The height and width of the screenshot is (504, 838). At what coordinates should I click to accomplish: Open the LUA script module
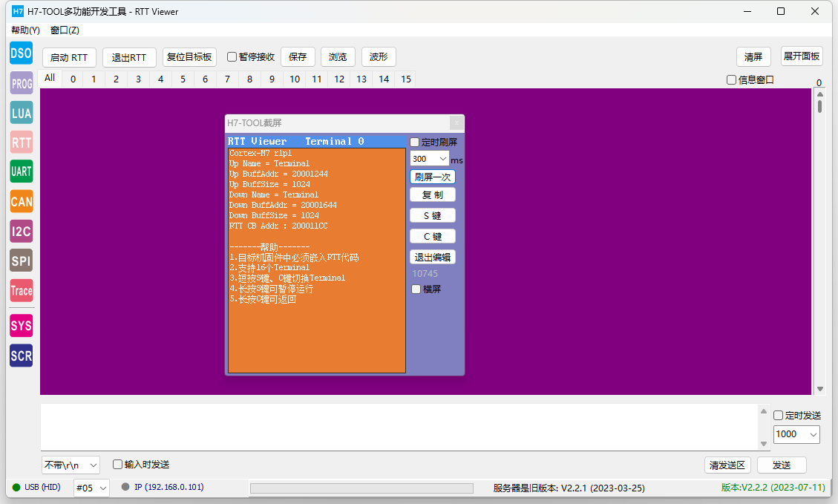tap(22, 113)
